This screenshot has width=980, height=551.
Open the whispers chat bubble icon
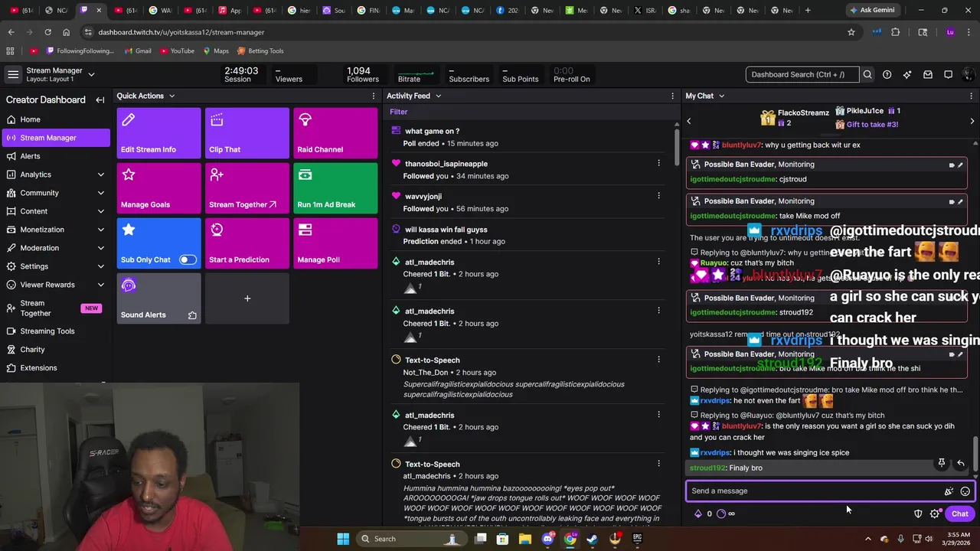pos(948,74)
